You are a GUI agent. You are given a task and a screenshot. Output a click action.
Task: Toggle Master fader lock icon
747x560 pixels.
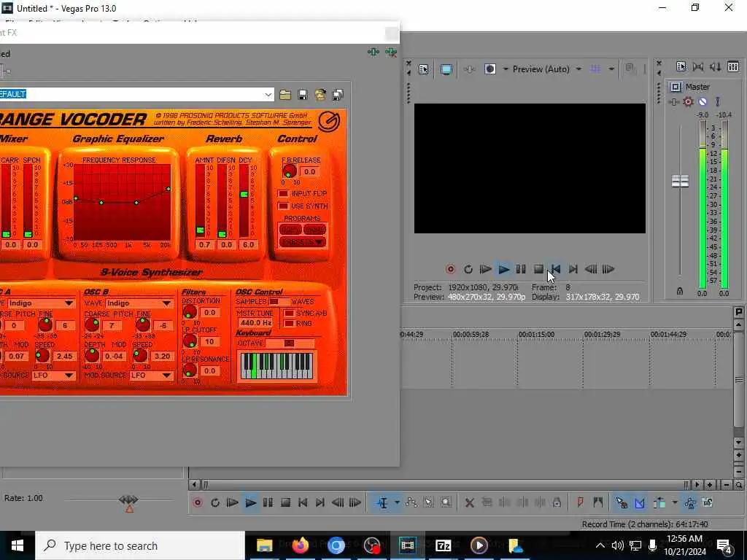click(x=680, y=291)
